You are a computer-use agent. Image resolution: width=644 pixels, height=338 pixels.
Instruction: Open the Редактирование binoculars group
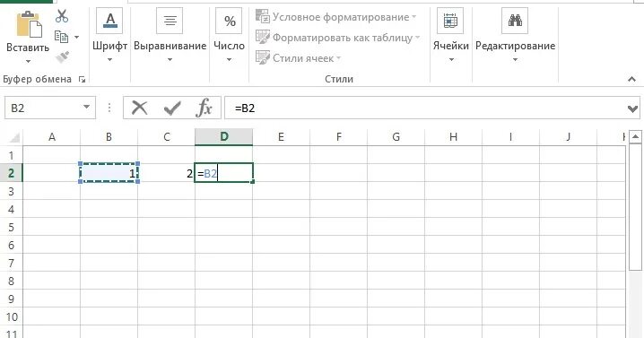515,35
